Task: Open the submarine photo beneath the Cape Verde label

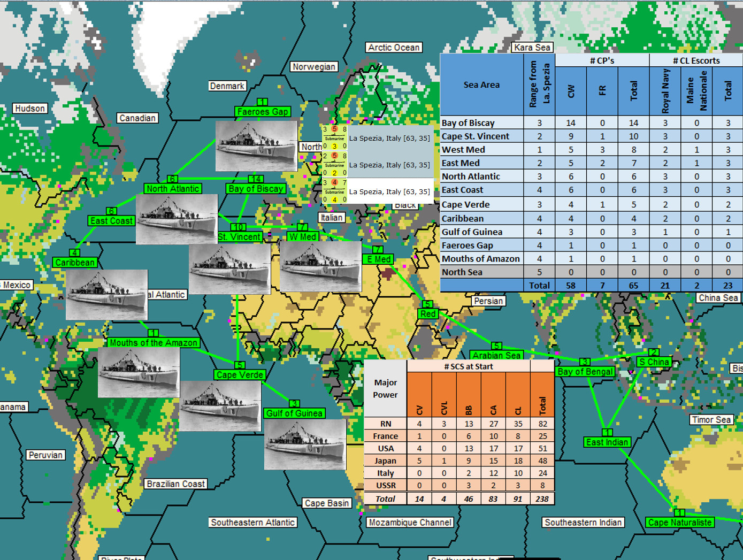Action: [x=220, y=406]
